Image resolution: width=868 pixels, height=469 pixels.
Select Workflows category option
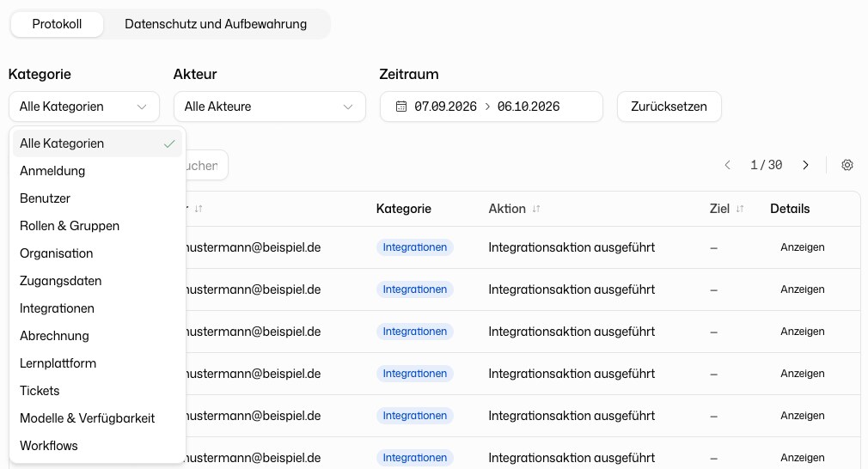97,445
